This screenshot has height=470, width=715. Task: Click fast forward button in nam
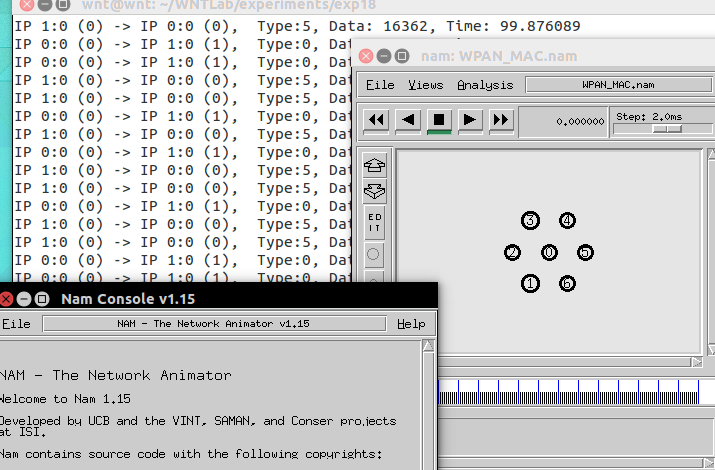click(501, 120)
